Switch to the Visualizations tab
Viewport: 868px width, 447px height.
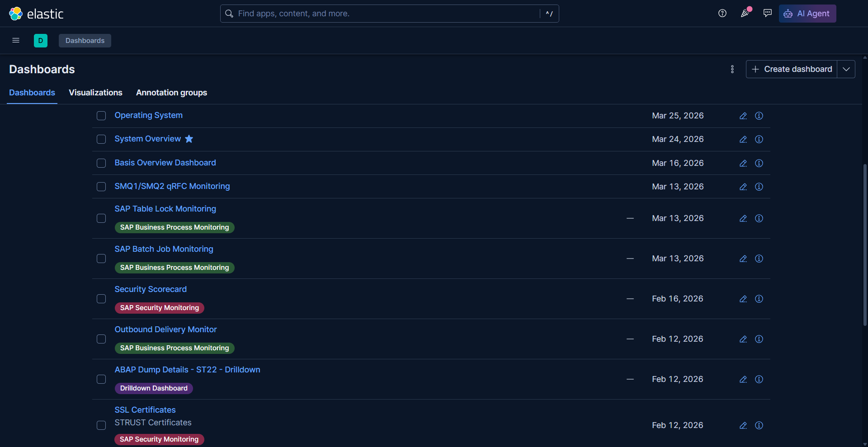[x=95, y=93]
